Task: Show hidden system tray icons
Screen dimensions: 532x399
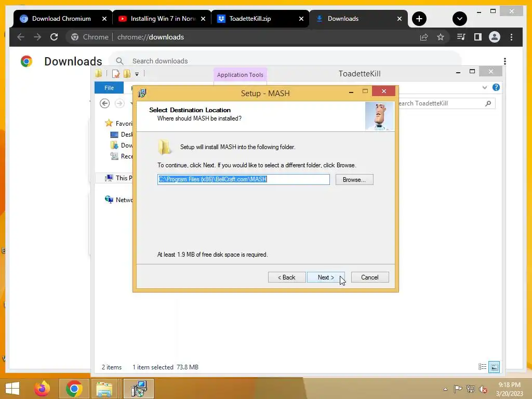Action: point(445,389)
